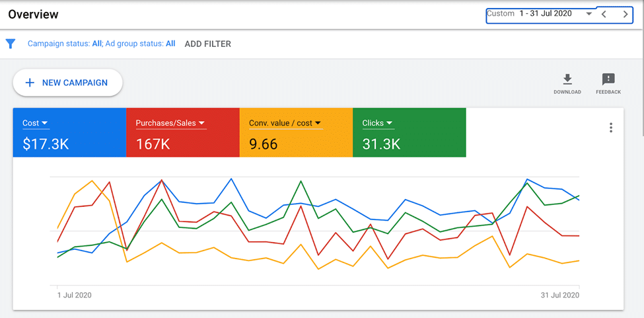Open the Clicks metric dropdown
The image size is (644, 318).
pyautogui.click(x=377, y=123)
